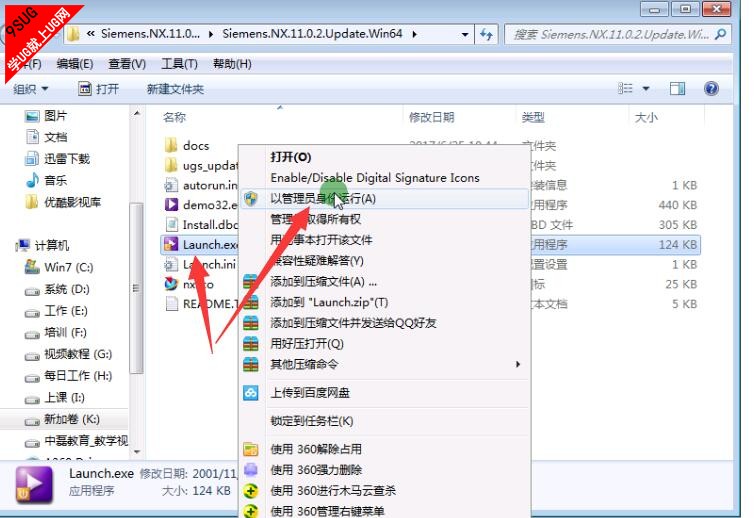Screen dimensions: 755x518
Task: Click the Install.dbd file icon
Action: 171,224
